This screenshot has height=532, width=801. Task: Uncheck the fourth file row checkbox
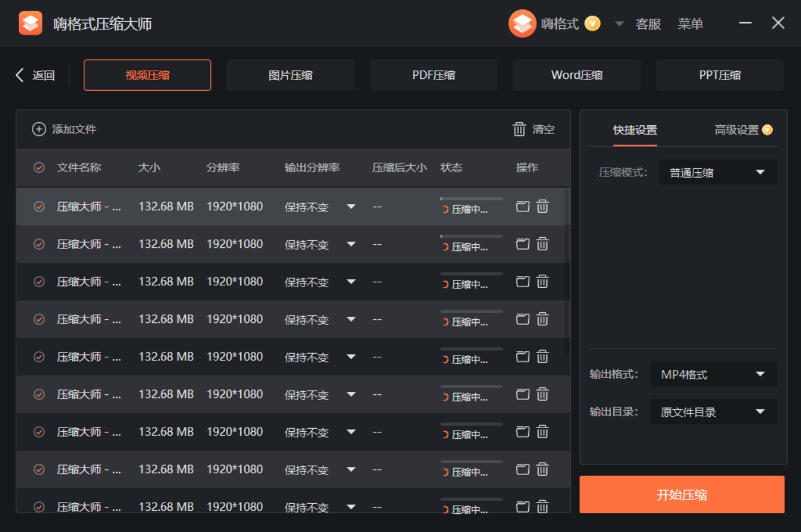39,319
